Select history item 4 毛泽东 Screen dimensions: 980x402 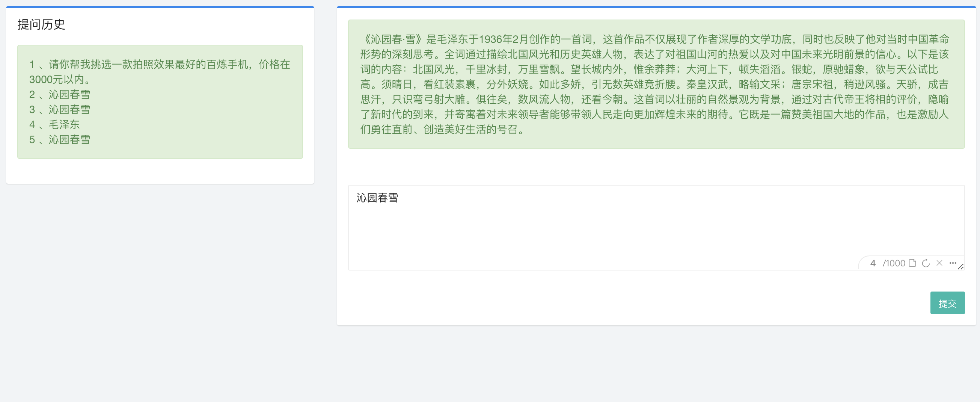(x=54, y=124)
